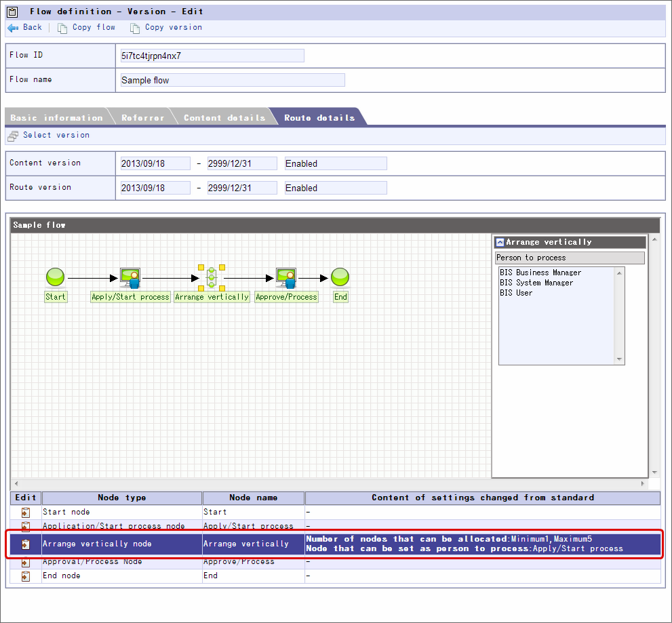Click the Node name column header

254,498
